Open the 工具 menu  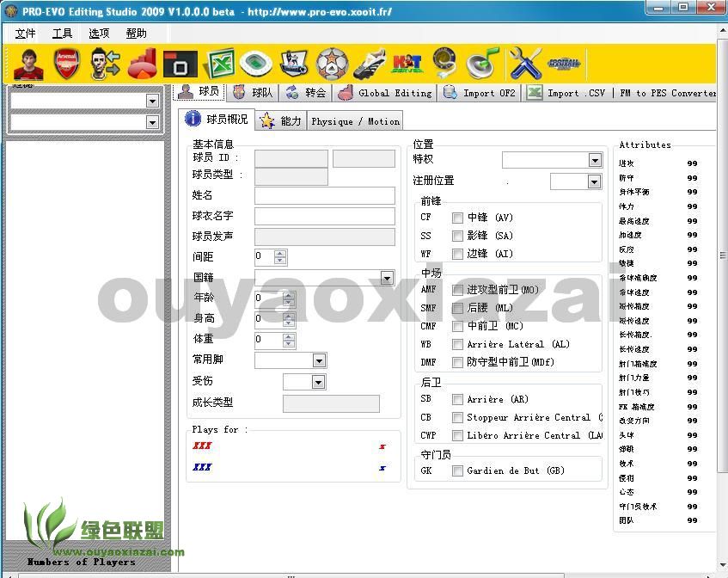[62, 34]
